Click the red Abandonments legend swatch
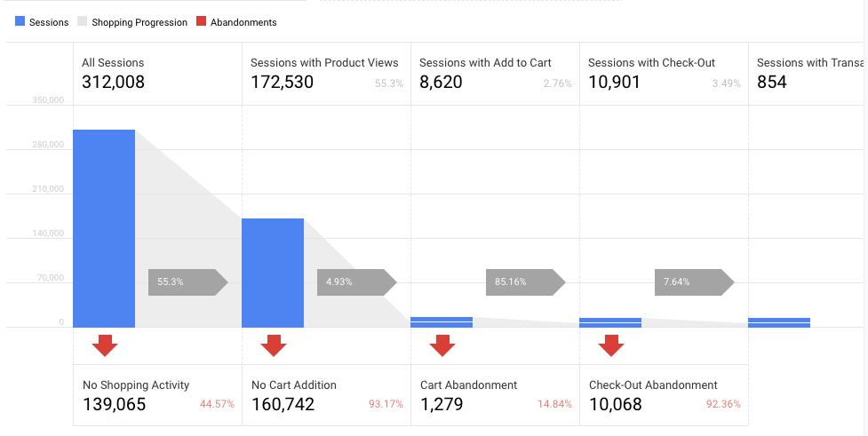868x436 pixels. 202,22
